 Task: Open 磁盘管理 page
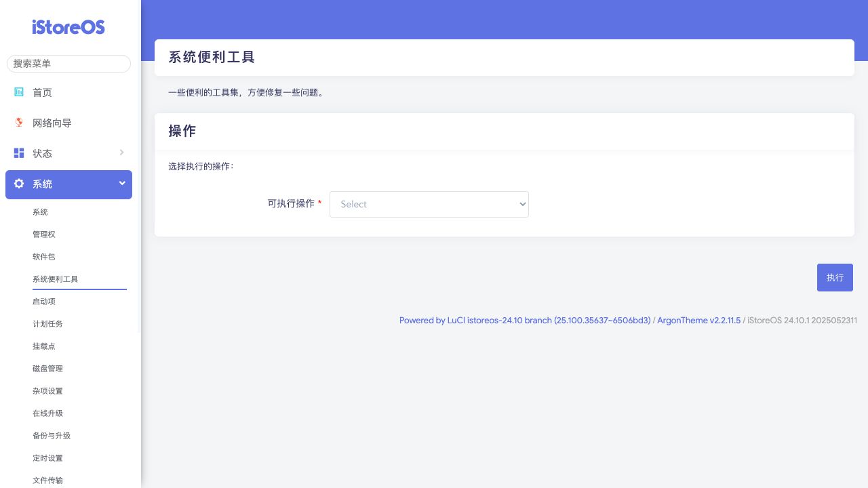coord(47,369)
